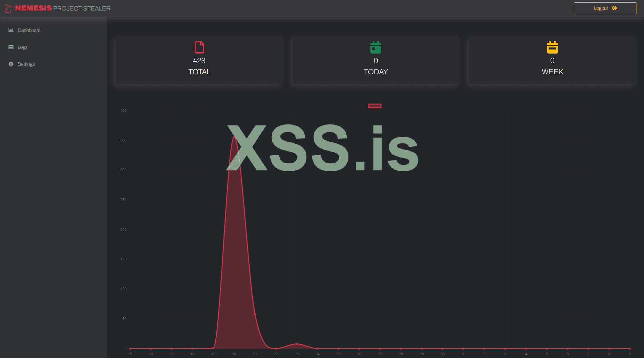
Task: Click the WEEK label
Action: (x=552, y=72)
